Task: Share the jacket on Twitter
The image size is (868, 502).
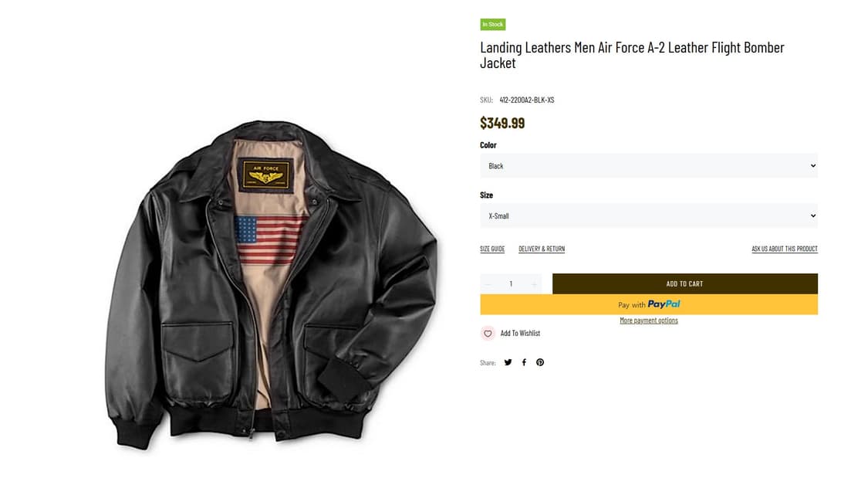Action: (508, 362)
